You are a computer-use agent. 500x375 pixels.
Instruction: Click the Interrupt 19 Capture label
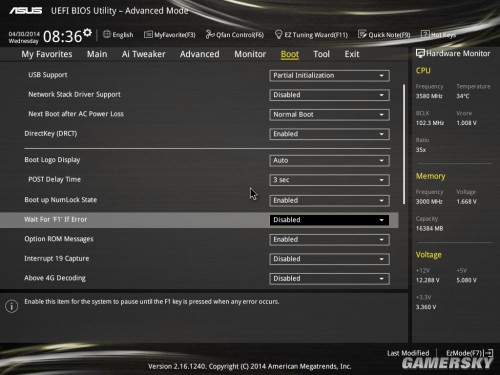57,258
